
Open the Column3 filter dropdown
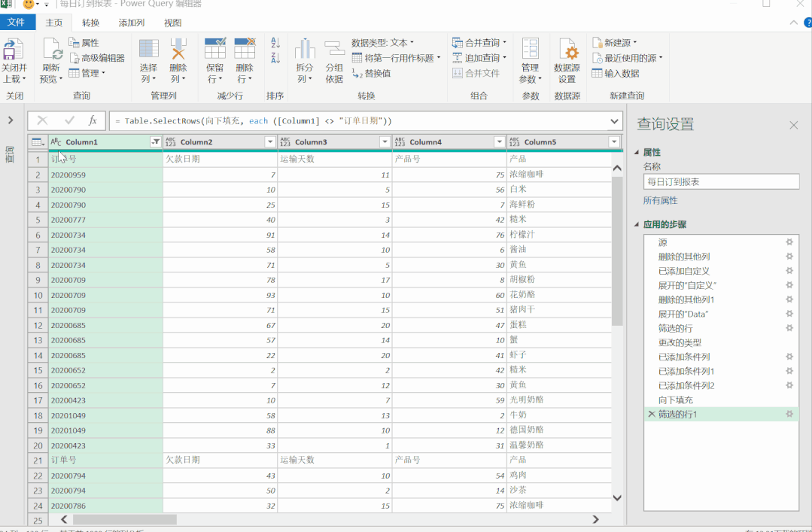[385, 141]
